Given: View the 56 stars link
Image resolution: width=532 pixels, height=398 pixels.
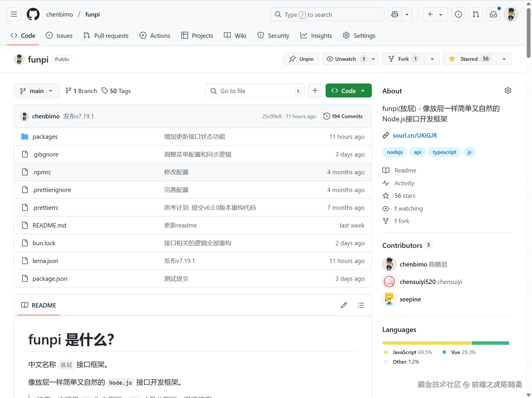Looking at the screenshot, I should coord(399,196).
